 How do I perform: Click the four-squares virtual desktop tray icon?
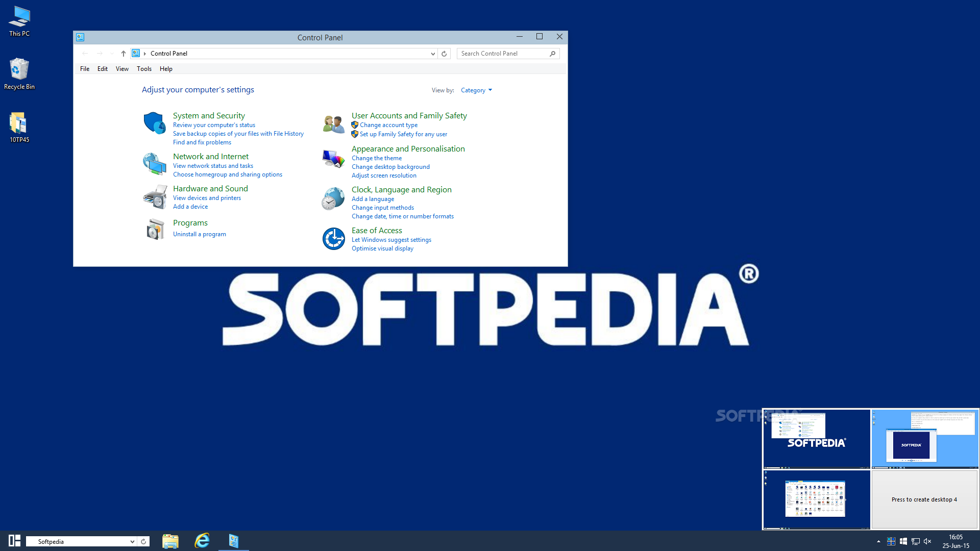(x=891, y=541)
